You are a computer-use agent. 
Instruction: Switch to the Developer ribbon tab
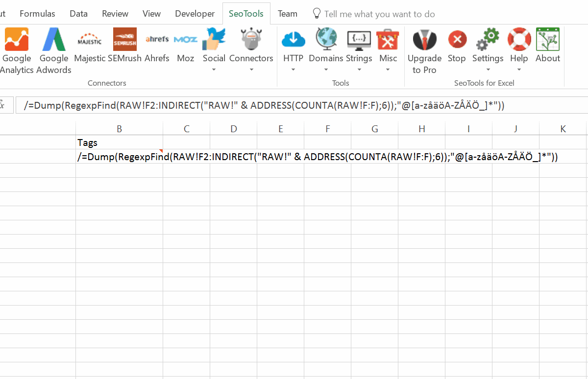pyautogui.click(x=195, y=14)
